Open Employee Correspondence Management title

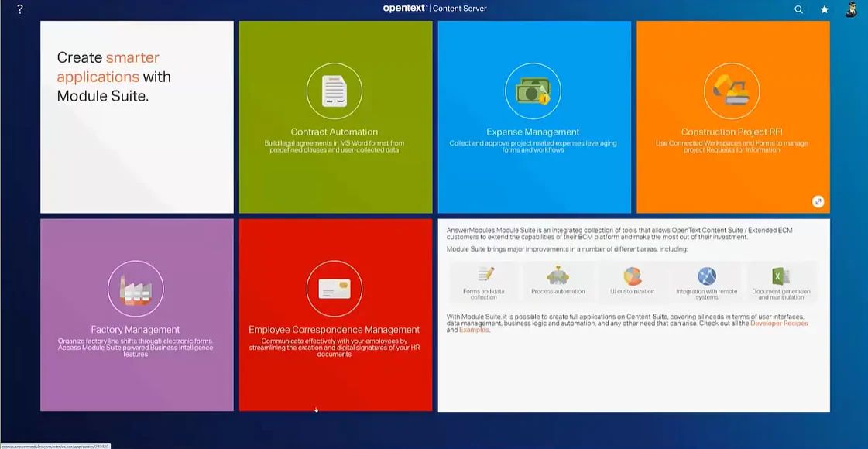pyautogui.click(x=335, y=330)
